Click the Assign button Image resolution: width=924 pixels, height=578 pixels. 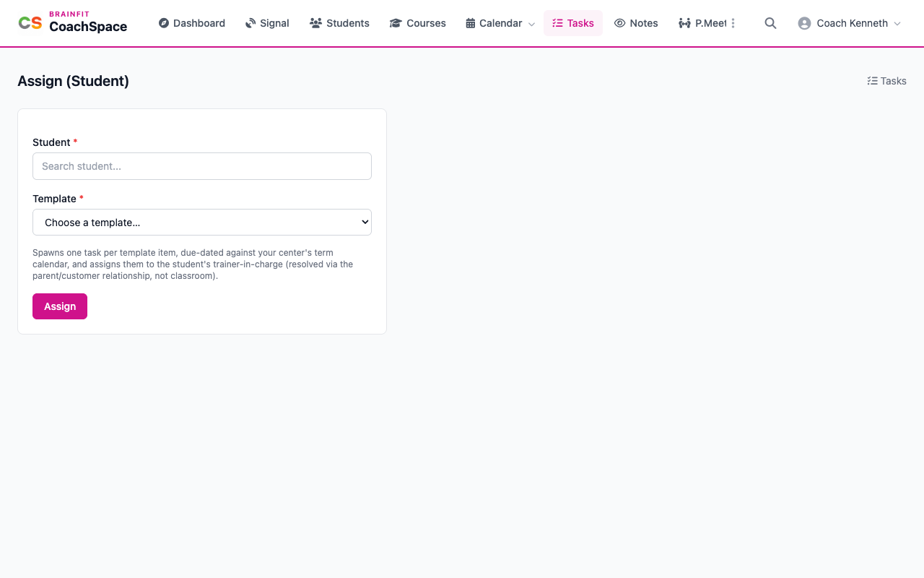pyautogui.click(x=60, y=306)
